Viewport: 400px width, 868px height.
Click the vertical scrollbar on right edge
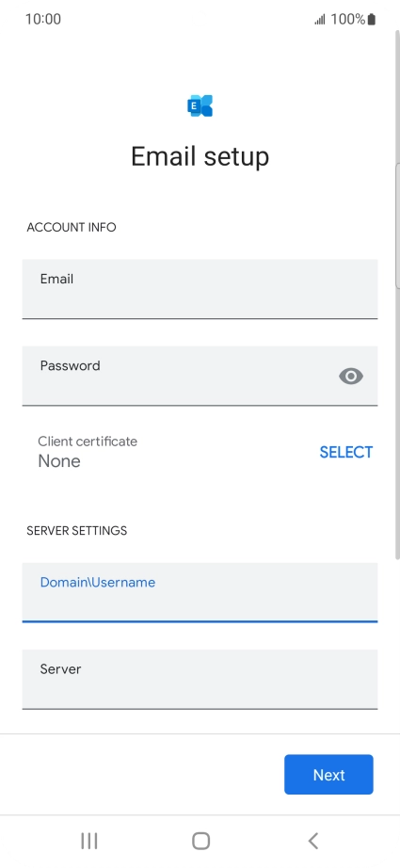tap(397, 226)
